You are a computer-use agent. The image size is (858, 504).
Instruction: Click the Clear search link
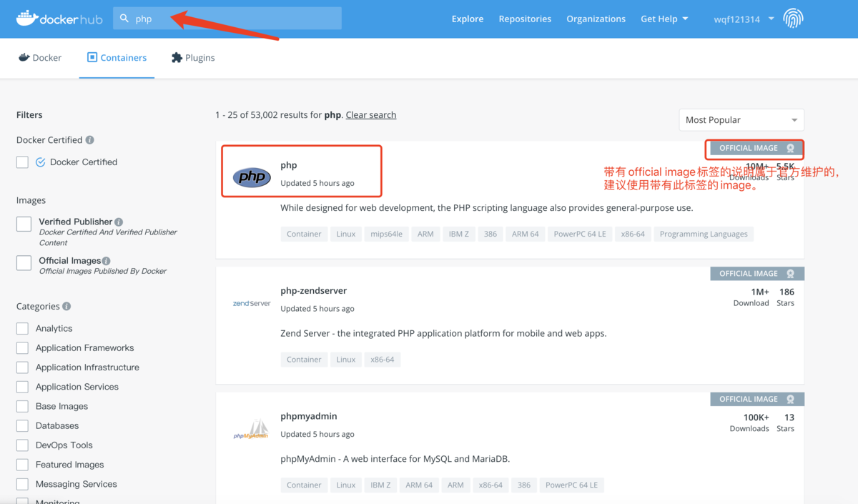(371, 115)
